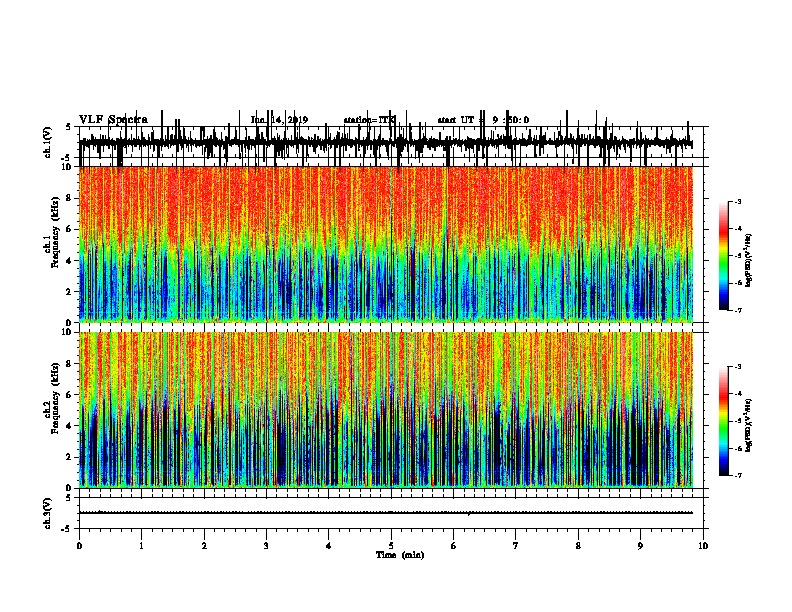Click the 2 kHz tick on ch.1 axis
Image resolution: width=792 pixels, height=612 pixels.
click(x=69, y=291)
